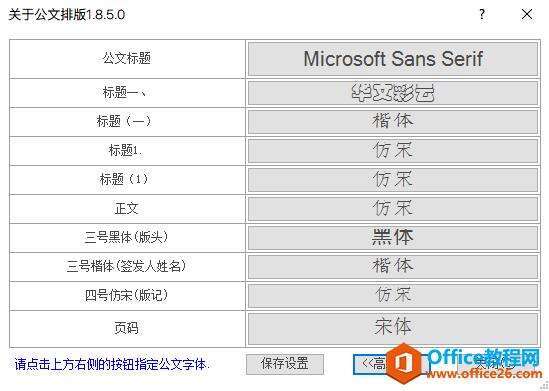This screenshot has height=391, width=549.
Task: Open the 楷体 button for 签发人姓名 row
Action: (392, 267)
